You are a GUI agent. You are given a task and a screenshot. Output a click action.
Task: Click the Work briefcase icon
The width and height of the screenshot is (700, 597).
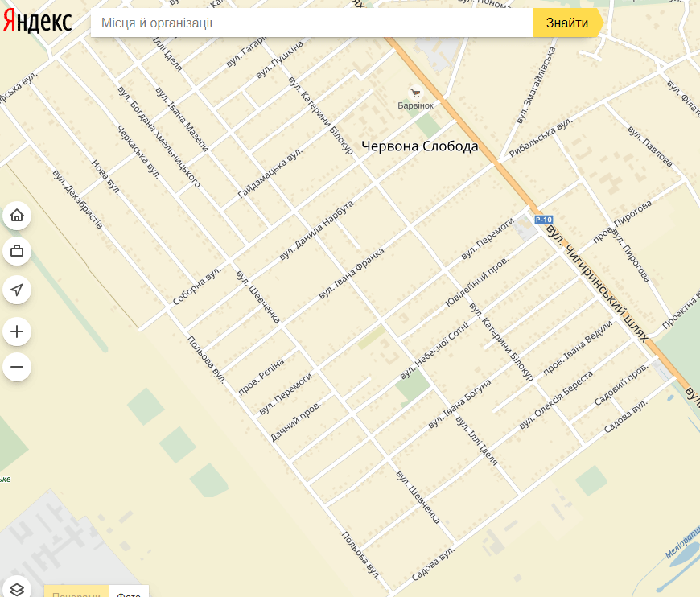click(17, 251)
